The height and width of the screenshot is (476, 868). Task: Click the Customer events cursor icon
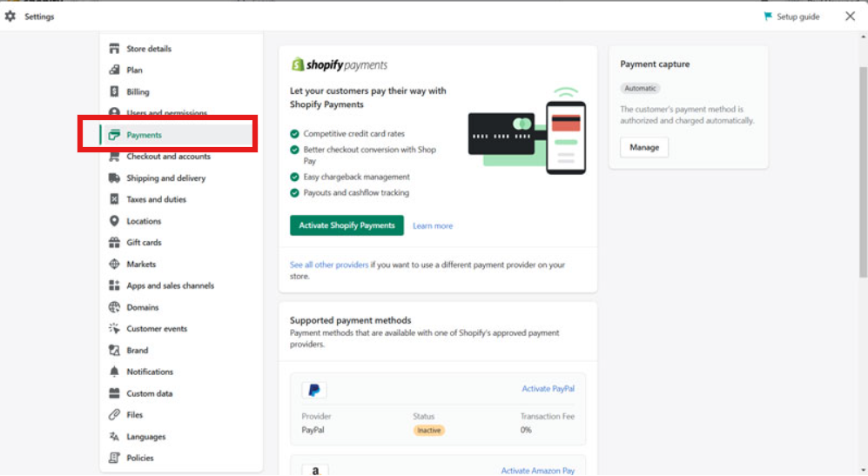pyautogui.click(x=114, y=328)
